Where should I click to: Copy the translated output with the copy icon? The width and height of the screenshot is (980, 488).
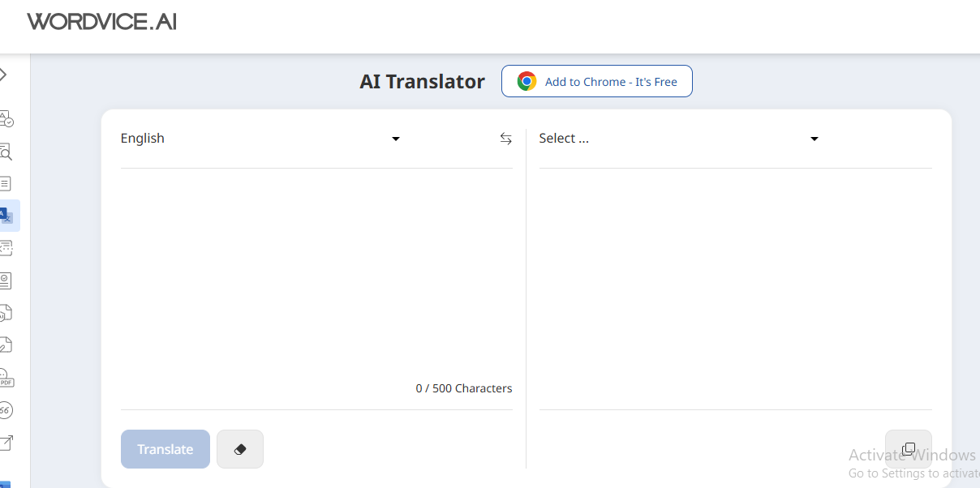(908, 449)
